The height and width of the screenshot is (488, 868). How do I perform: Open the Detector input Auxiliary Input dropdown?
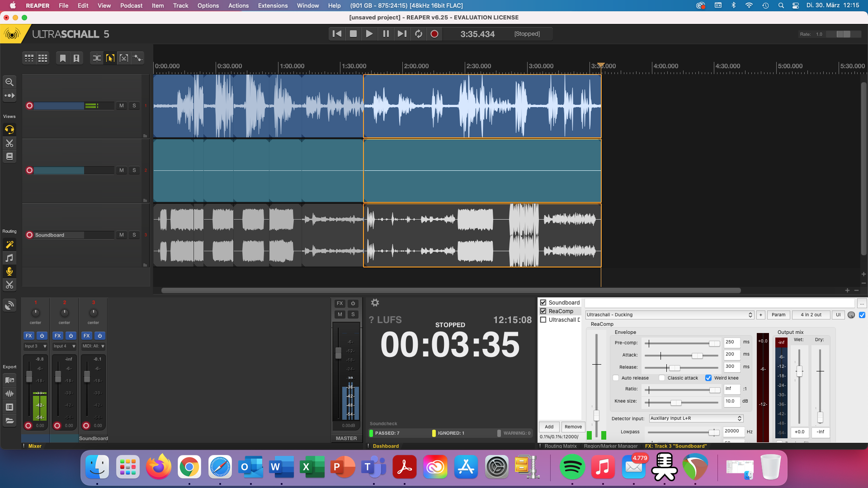click(x=696, y=418)
